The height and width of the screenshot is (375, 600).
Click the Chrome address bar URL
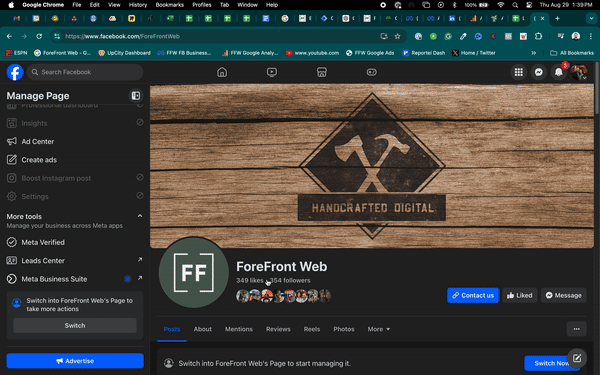tap(122, 36)
